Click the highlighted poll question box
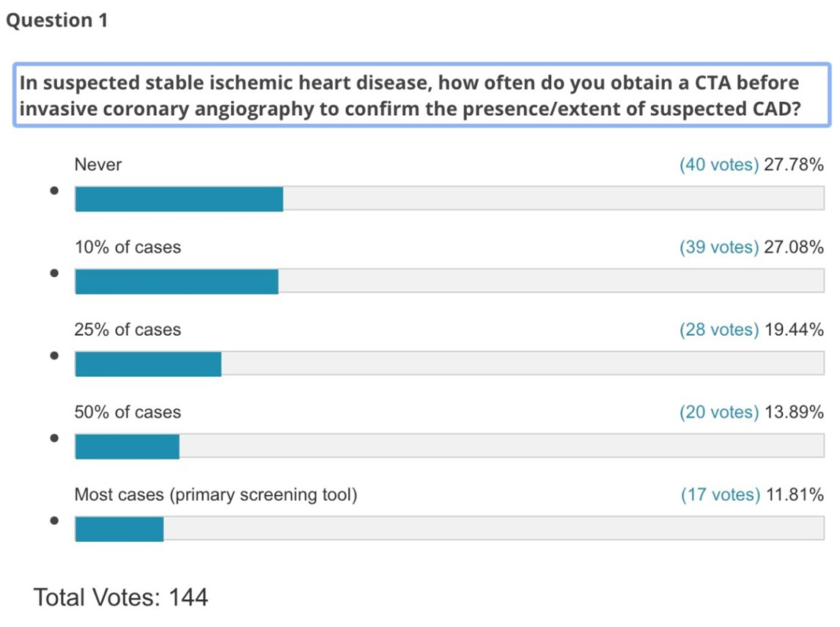 click(421, 95)
